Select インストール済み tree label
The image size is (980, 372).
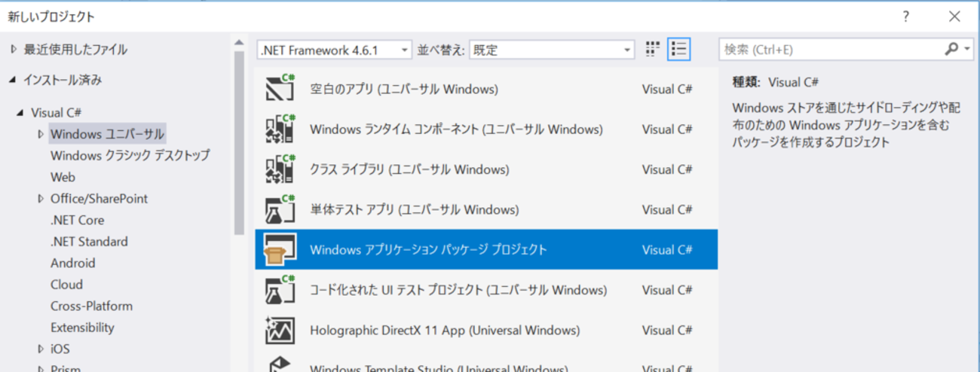pos(63,80)
